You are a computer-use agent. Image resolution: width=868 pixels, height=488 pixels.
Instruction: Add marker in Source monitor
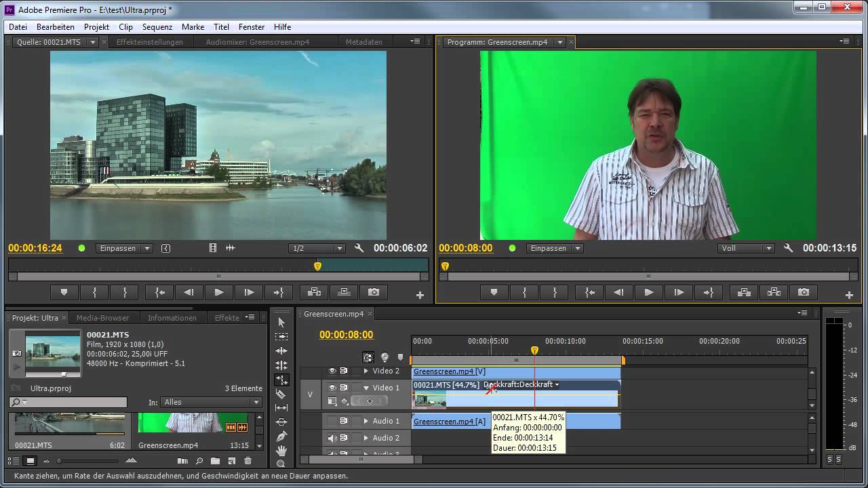pyautogui.click(x=64, y=292)
